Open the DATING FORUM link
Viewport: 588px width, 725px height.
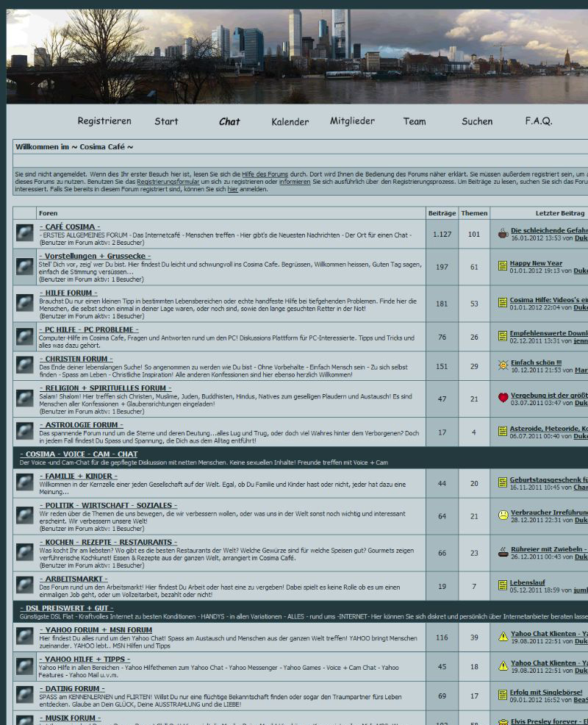(x=72, y=688)
